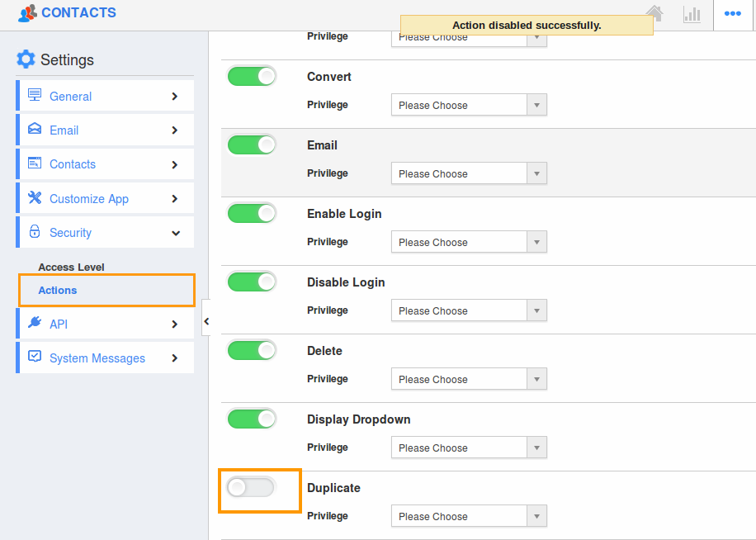Viewport: 756px width, 540px height.
Task: Toggle off the Display Dropdown action
Action: (251, 419)
